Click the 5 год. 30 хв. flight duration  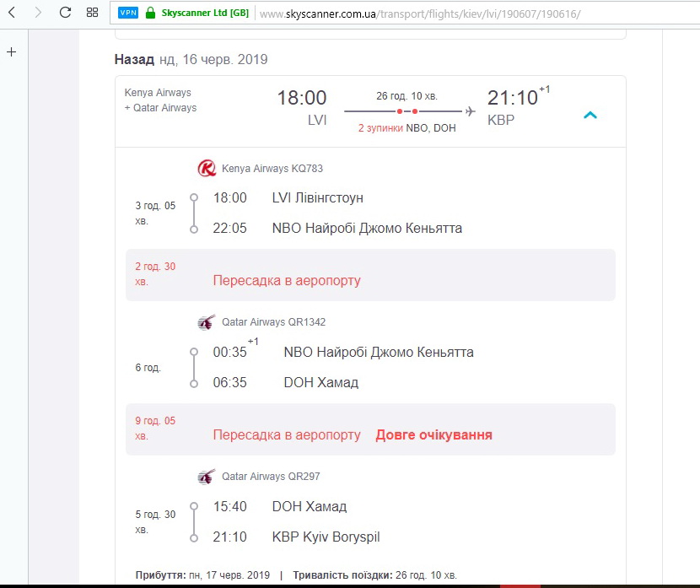pyautogui.click(x=155, y=522)
